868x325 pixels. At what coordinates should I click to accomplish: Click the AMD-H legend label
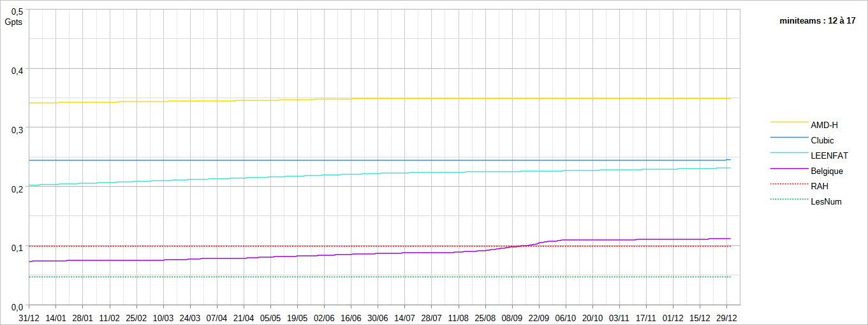(824, 125)
